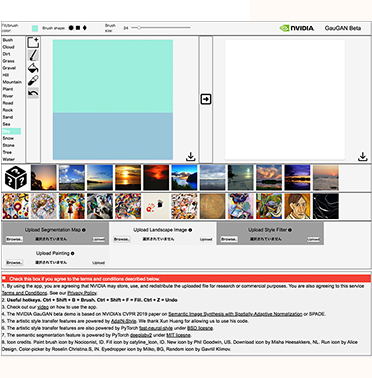The image size is (372, 378).
Task: Select the circle brush shape
Action: (71, 28)
